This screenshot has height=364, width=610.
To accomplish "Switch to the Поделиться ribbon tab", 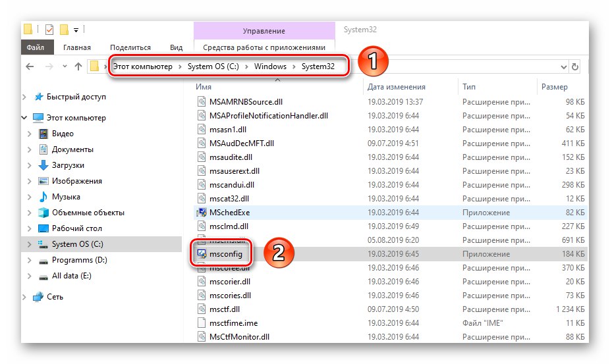I will pos(130,47).
